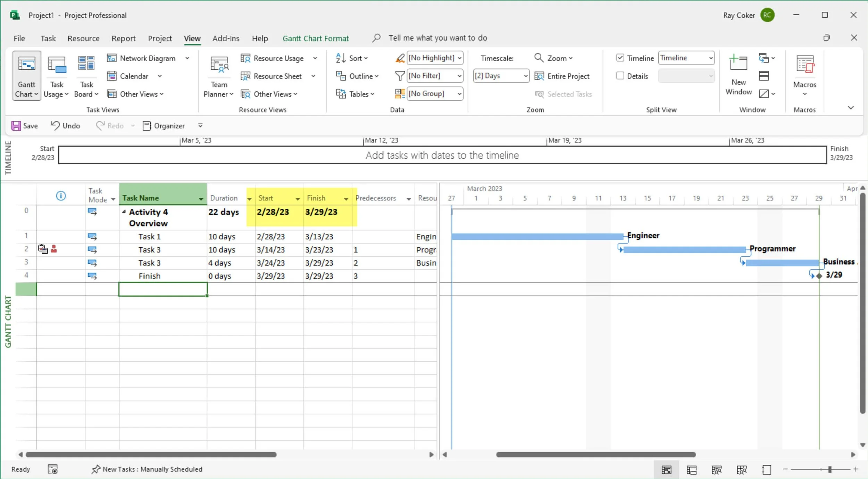
Task: Open the Task Mode column filter arrow
Action: pos(113,199)
